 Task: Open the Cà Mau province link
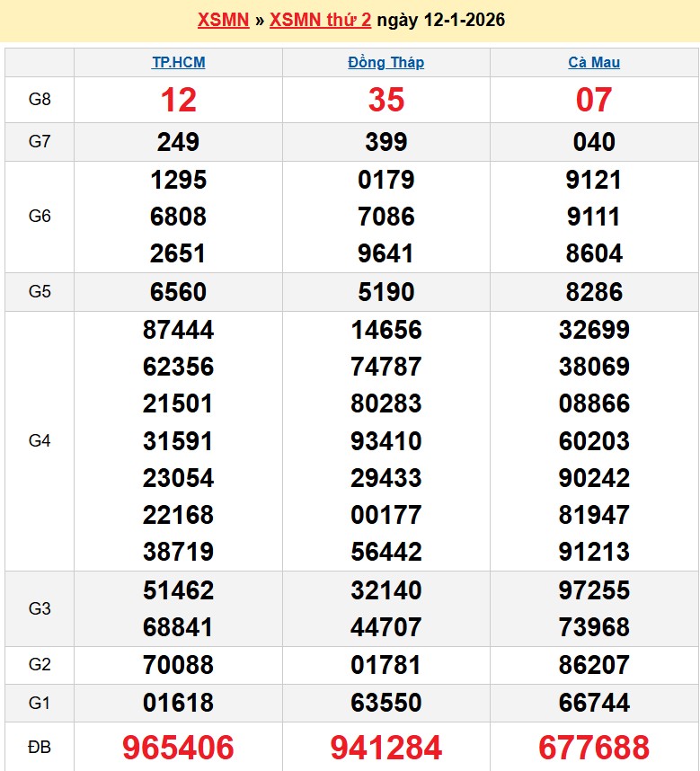(594, 63)
